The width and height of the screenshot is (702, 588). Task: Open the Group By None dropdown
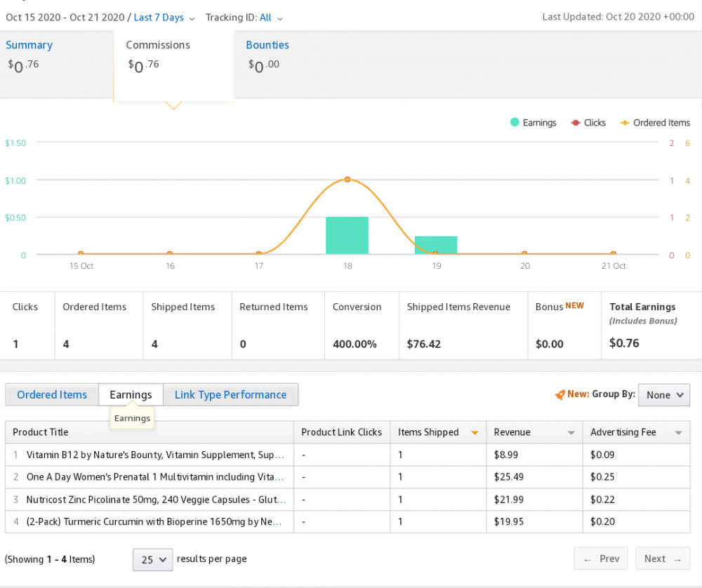point(664,395)
